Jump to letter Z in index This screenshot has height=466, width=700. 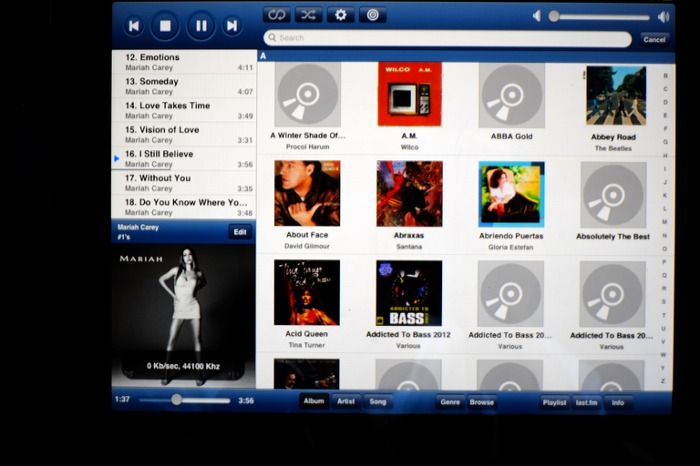click(x=663, y=381)
